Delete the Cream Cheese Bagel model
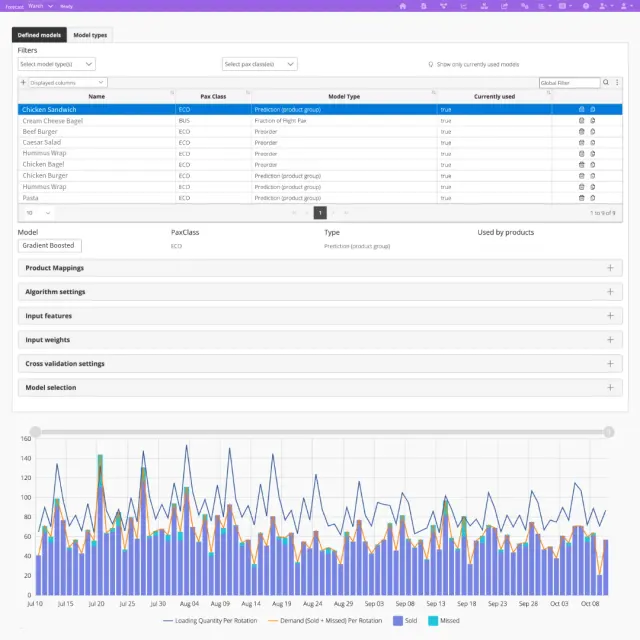Screen dimensions: 640x640 click(582, 120)
